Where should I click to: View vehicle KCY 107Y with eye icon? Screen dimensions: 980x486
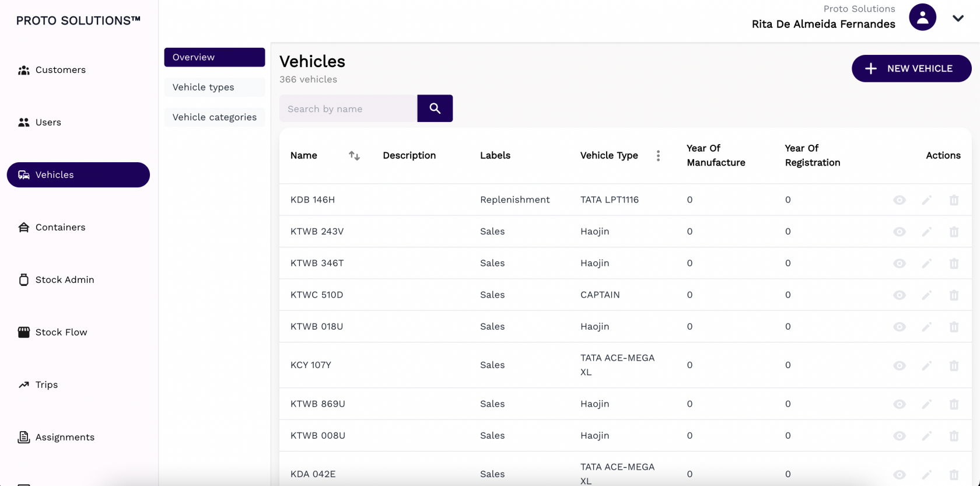click(899, 365)
